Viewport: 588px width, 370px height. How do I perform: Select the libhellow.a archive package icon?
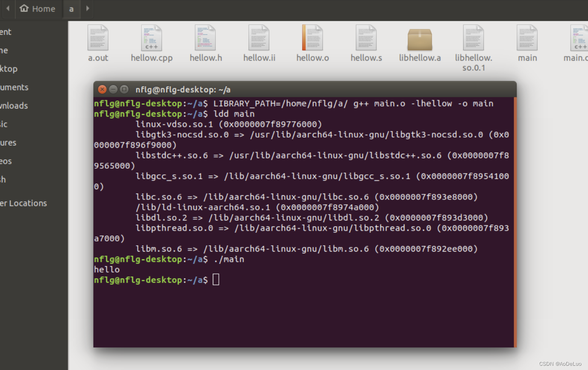(x=420, y=39)
